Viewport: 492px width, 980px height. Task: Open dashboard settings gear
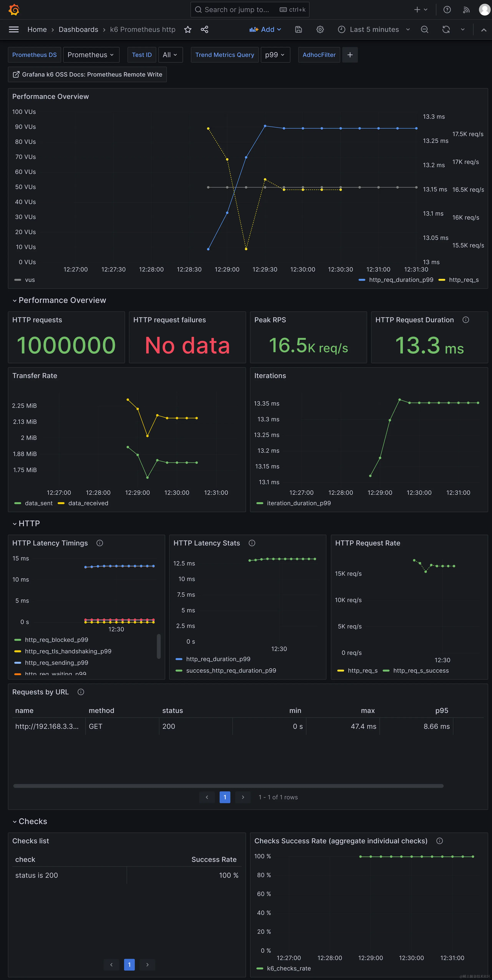click(320, 29)
